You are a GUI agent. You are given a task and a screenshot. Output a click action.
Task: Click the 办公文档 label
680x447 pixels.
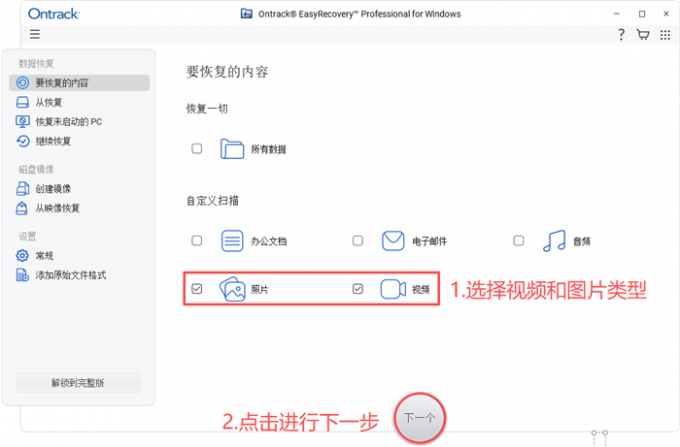pyautogui.click(x=268, y=241)
